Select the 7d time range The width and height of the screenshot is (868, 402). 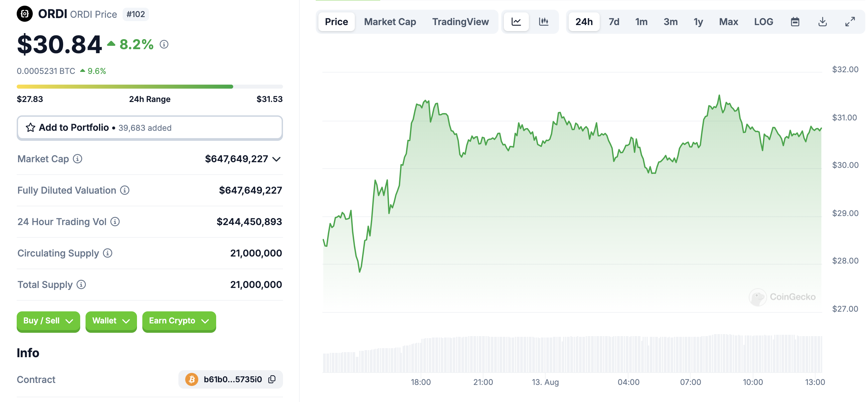(614, 22)
